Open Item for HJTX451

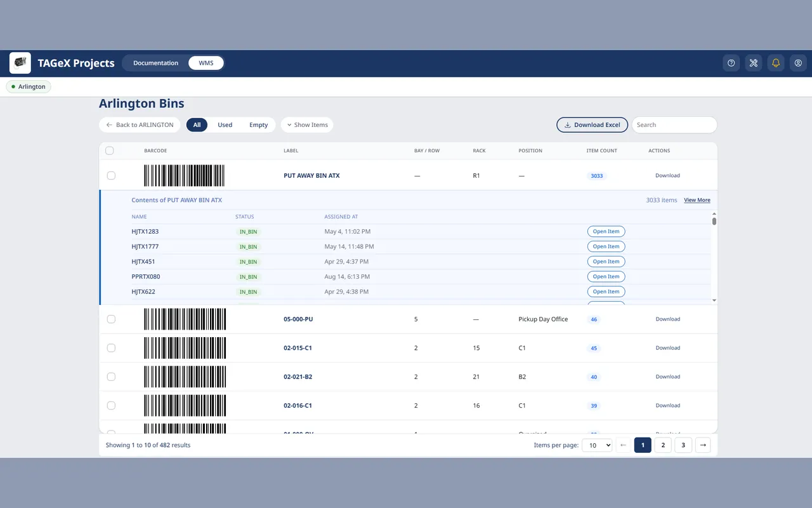[606, 262]
